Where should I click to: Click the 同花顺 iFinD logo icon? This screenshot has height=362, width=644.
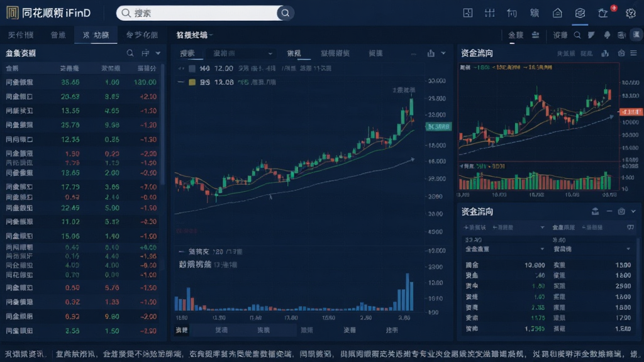(13, 13)
